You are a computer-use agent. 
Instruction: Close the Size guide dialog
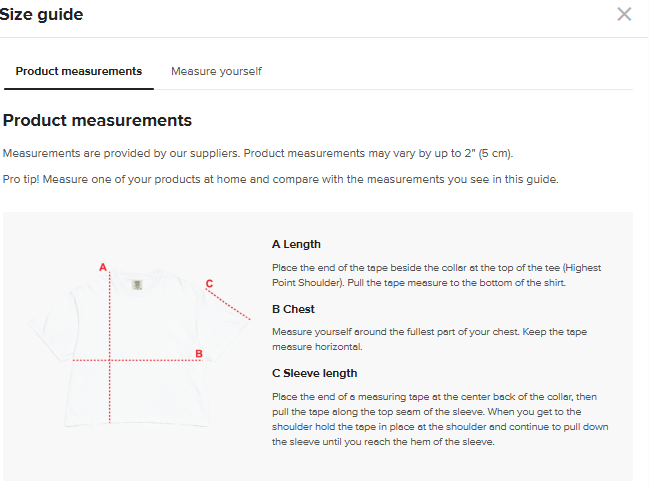click(624, 14)
